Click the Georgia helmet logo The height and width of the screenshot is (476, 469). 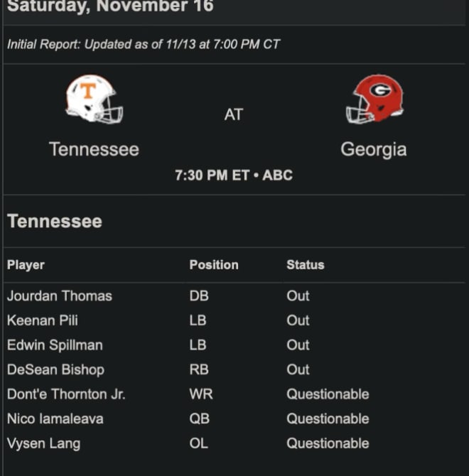tap(374, 99)
